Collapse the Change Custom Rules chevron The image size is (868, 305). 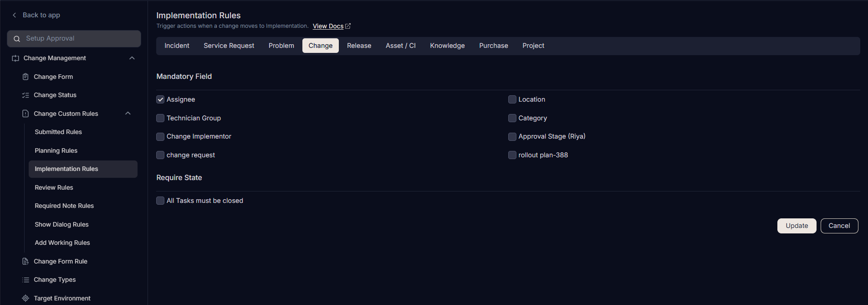[x=128, y=114]
